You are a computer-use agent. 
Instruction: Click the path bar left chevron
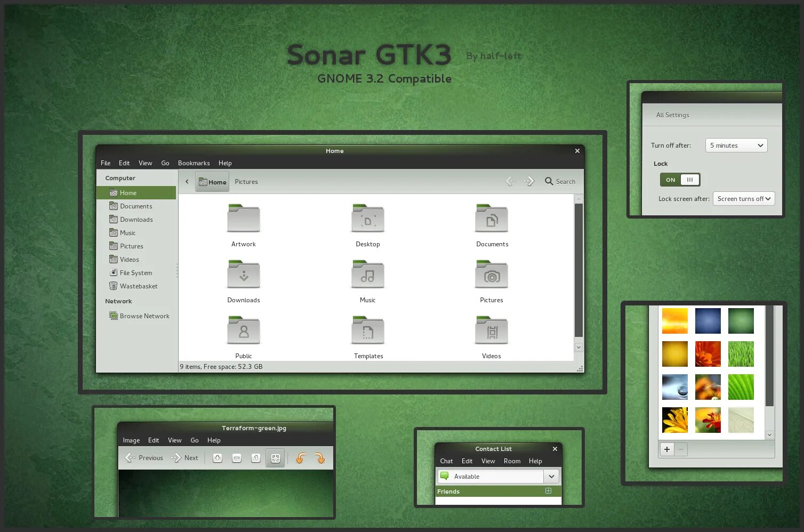point(187,182)
